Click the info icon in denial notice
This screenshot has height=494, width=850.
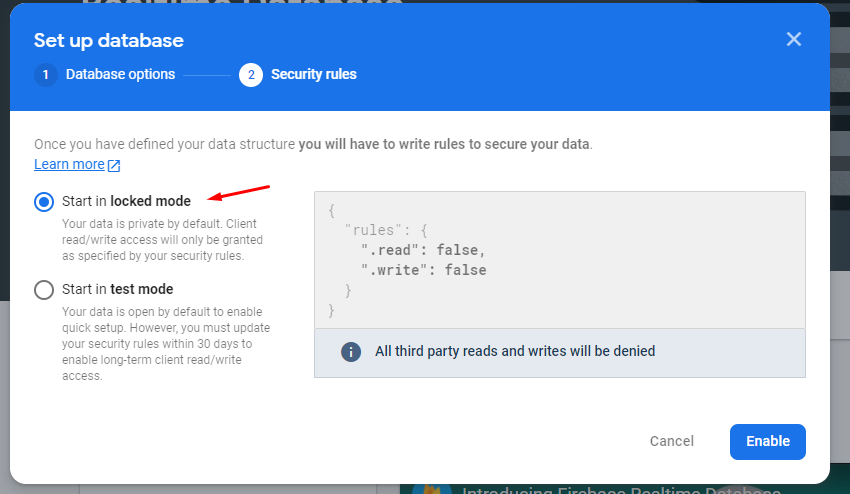pyautogui.click(x=351, y=352)
